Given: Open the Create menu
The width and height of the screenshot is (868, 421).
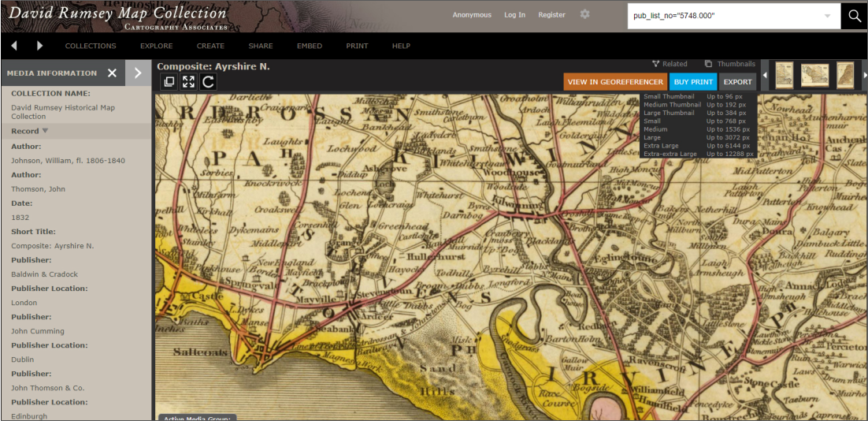Looking at the screenshot, I should [210, 46].
